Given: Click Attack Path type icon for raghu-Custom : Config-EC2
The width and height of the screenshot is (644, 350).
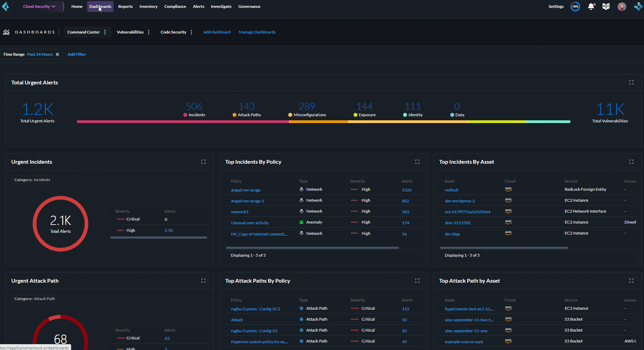Looking at the screenshot, I should coord(301,308).
